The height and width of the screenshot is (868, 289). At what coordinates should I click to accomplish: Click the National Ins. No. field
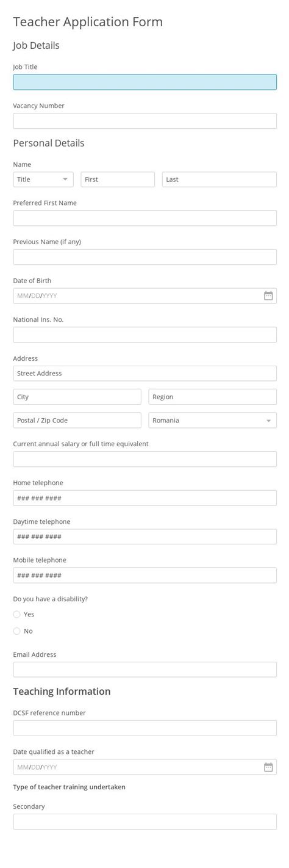[x=145, y=335]
